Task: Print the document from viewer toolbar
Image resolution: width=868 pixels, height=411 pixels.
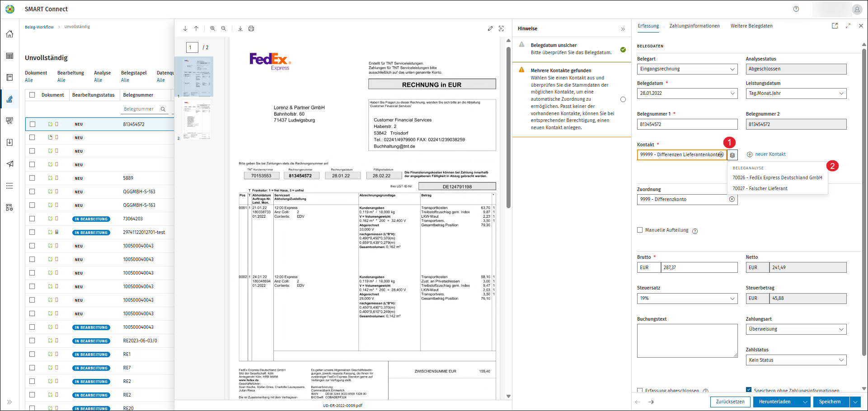Action: coord(251,28)
